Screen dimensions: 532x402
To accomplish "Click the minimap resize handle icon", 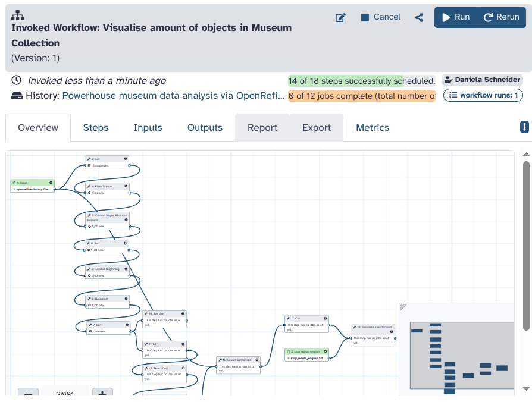I will coord(403,307).
